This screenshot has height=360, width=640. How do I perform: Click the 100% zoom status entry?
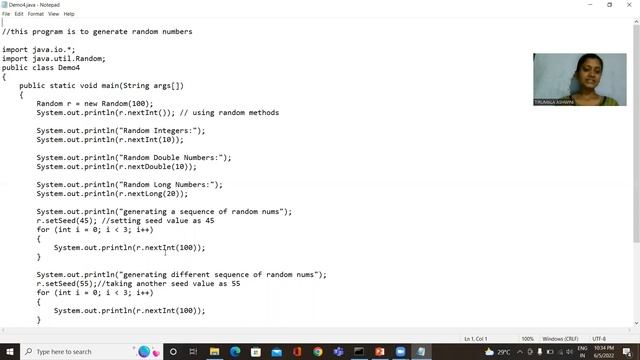tap(527, 339)
